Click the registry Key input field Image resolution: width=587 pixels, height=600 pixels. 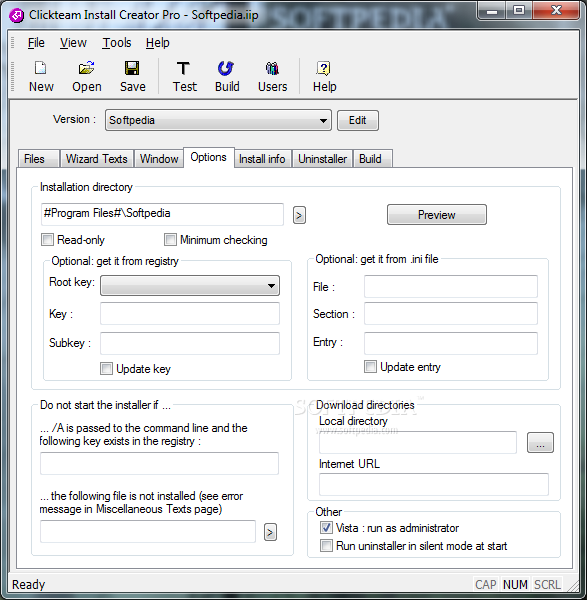click(x=190, y=313)
